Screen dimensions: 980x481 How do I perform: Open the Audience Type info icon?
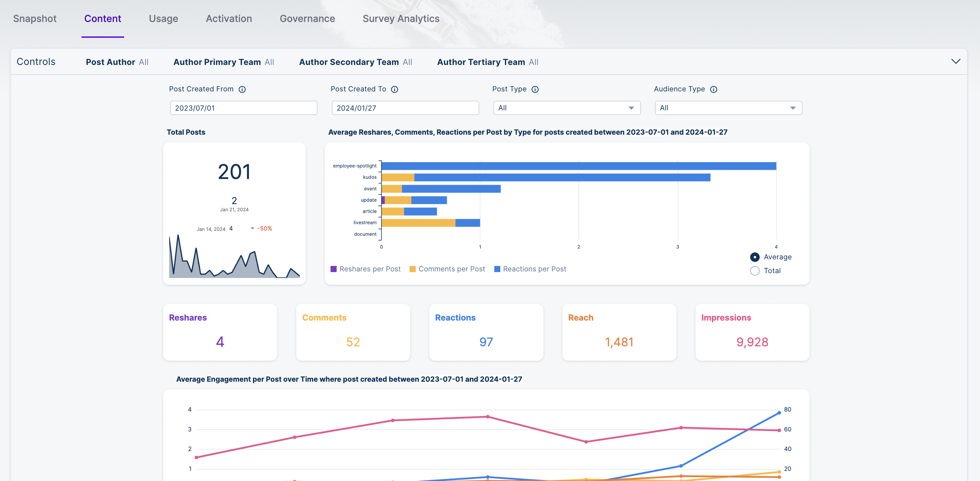(714, 89)
